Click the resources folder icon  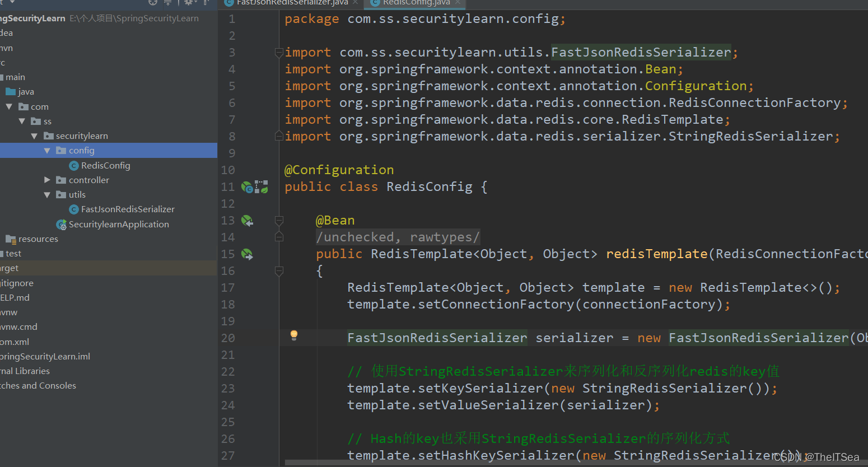point(11,239)
